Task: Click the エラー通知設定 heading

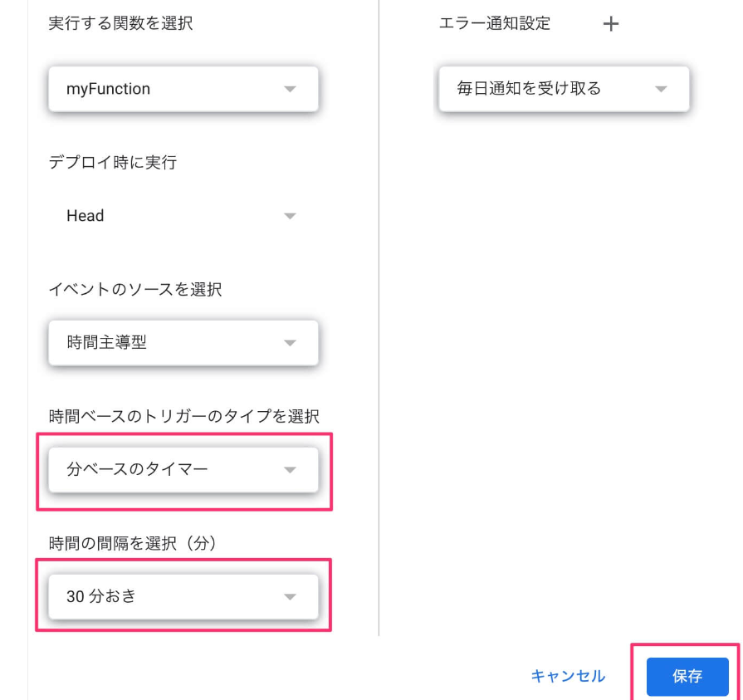Action: [494, 23]
